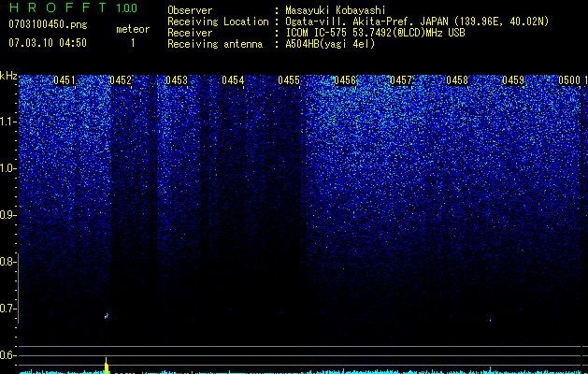Viewport: 588px width, 374px height.
Task: Click time marker 0452
Action: 121,80
